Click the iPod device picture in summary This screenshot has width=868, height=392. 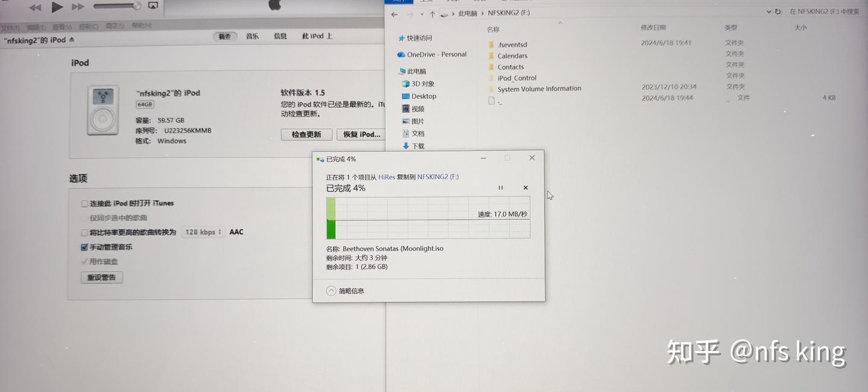(102, 110)
